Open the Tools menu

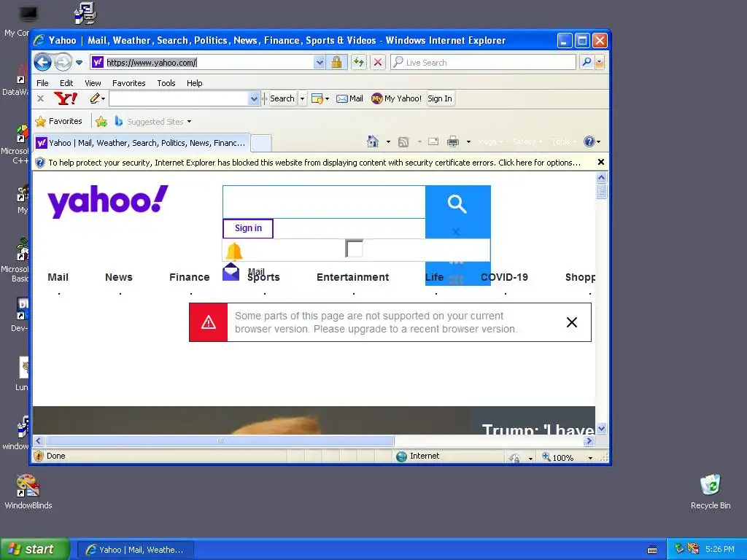tap(166, 83)
